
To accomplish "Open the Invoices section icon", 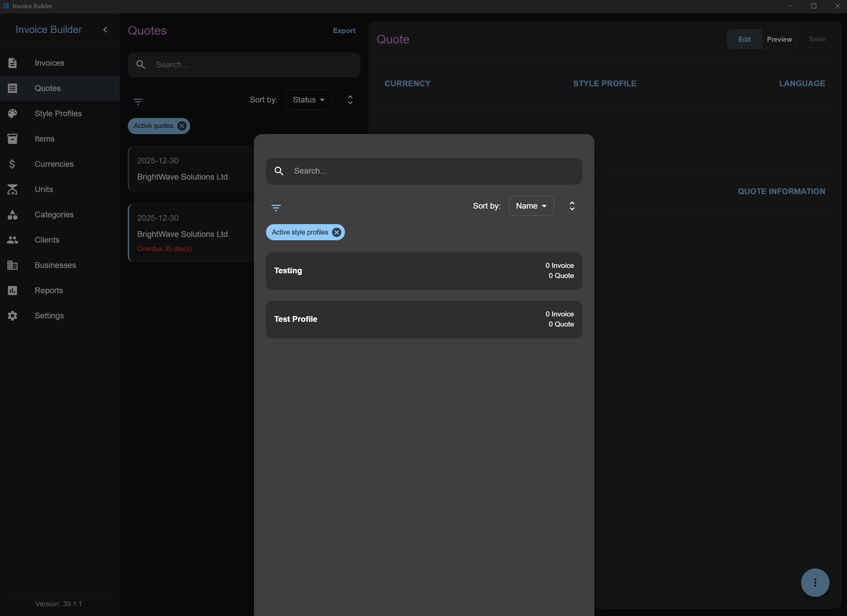I will (12, 63).
